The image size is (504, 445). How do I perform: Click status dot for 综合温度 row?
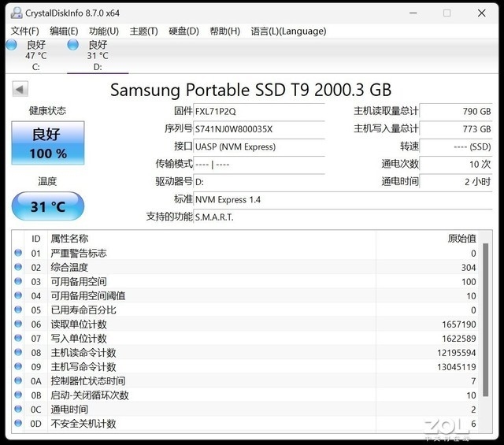pyautogui.click(x=19, y=268)
